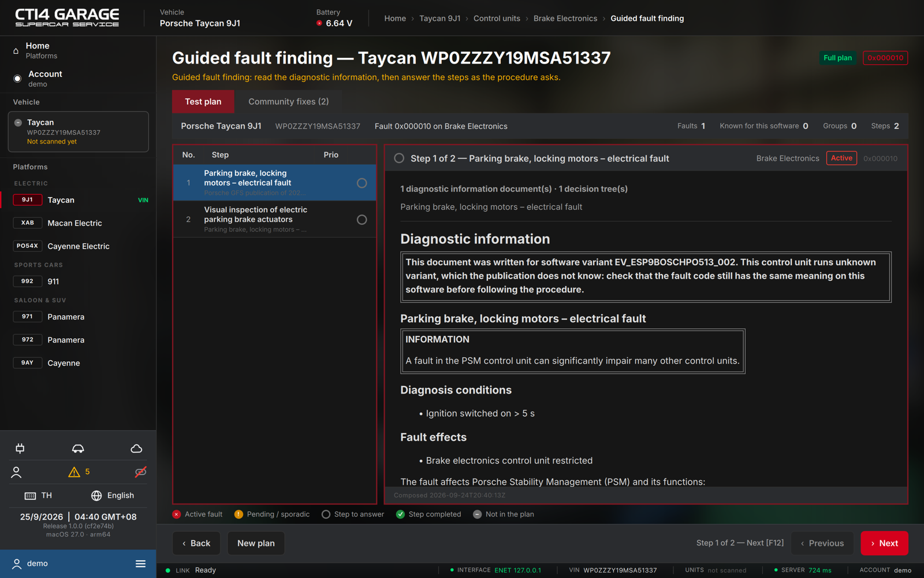Go to Brake Electronics in the breadcrumb

(565, 18)
